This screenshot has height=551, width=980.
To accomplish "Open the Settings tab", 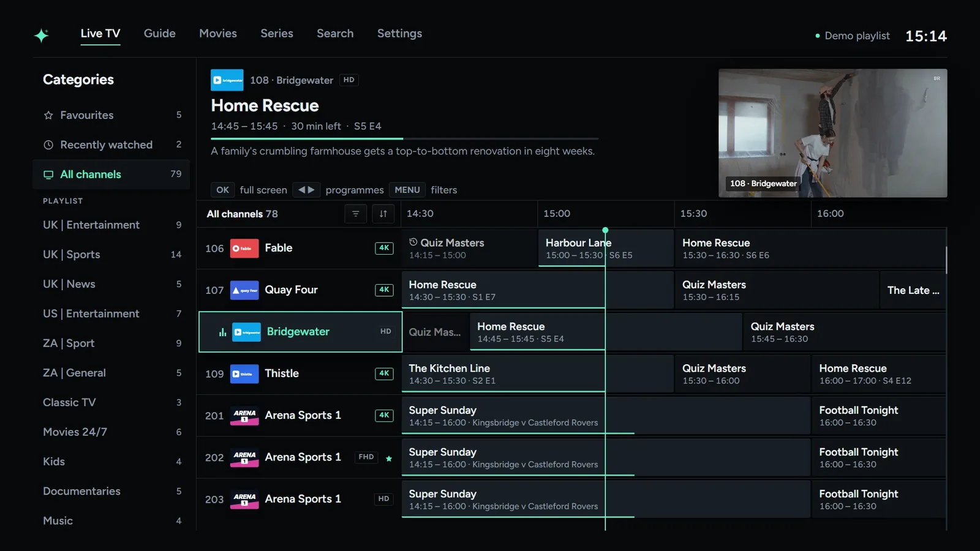I will (x=399, y=34).
